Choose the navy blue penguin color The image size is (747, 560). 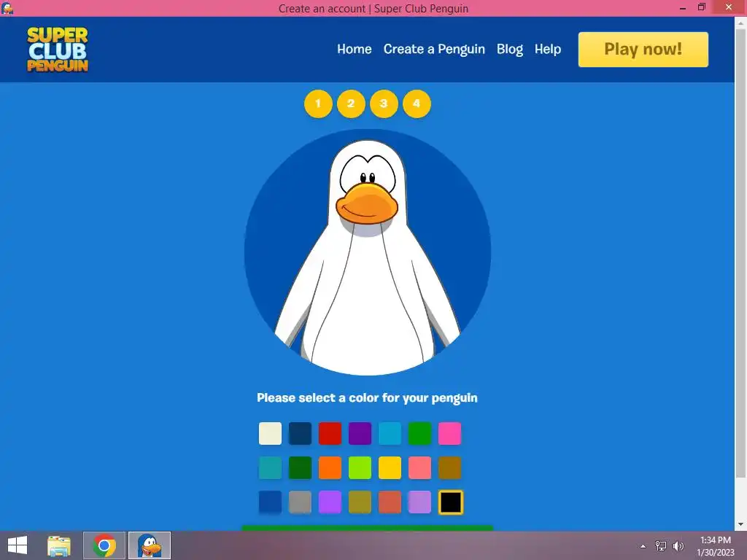pyautogui.click(x=300, y=433)
